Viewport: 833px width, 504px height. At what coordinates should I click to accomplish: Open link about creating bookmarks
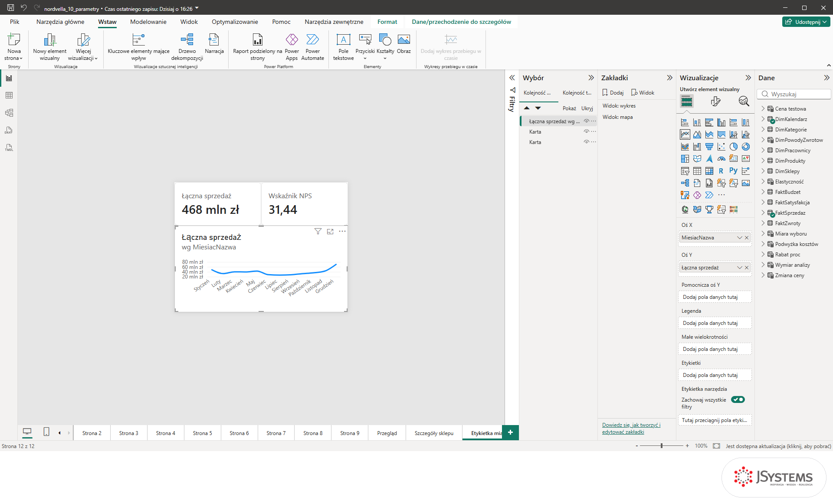click(x=631, y=428)
